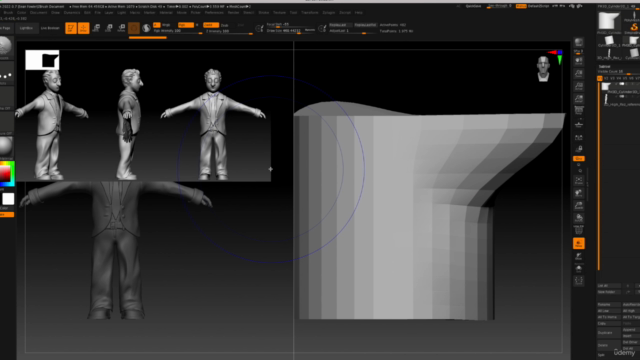640x360 pixels.
Task: Open the Help menu
Action: [x=358, y=13]
